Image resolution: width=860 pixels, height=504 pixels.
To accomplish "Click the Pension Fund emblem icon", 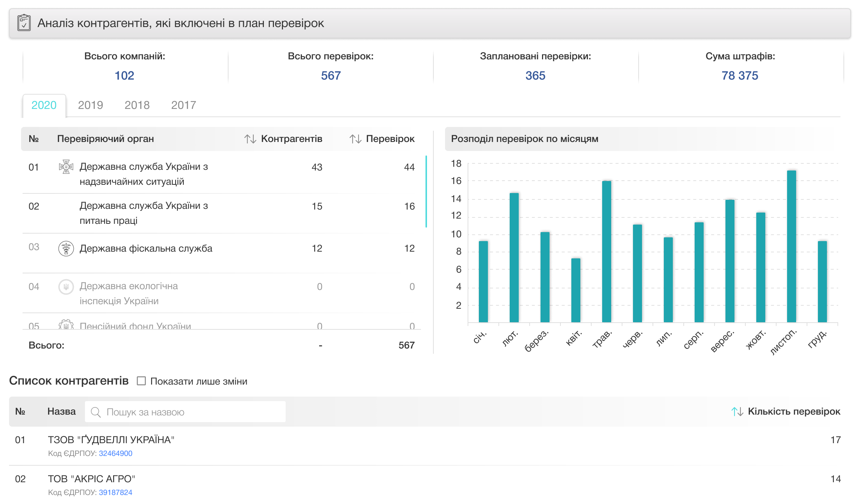I will 66,325.
